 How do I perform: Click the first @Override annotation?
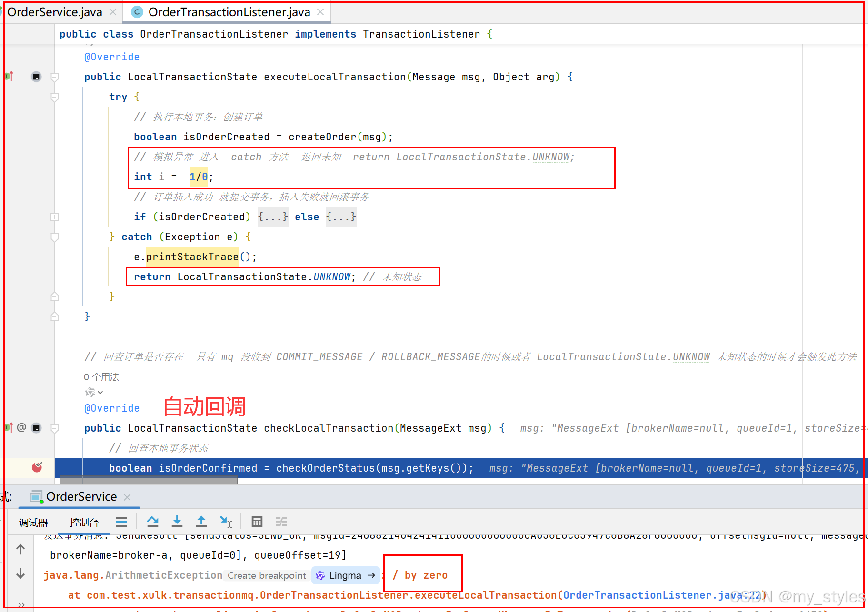(112, 57)
